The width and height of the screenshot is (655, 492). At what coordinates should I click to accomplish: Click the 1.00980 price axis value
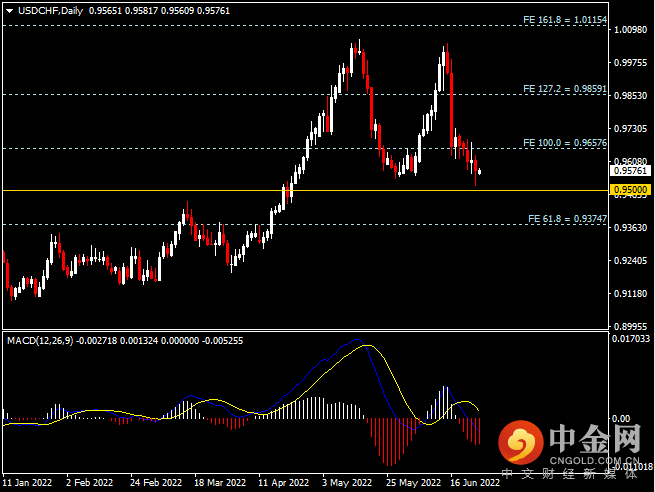coord(630,30)
